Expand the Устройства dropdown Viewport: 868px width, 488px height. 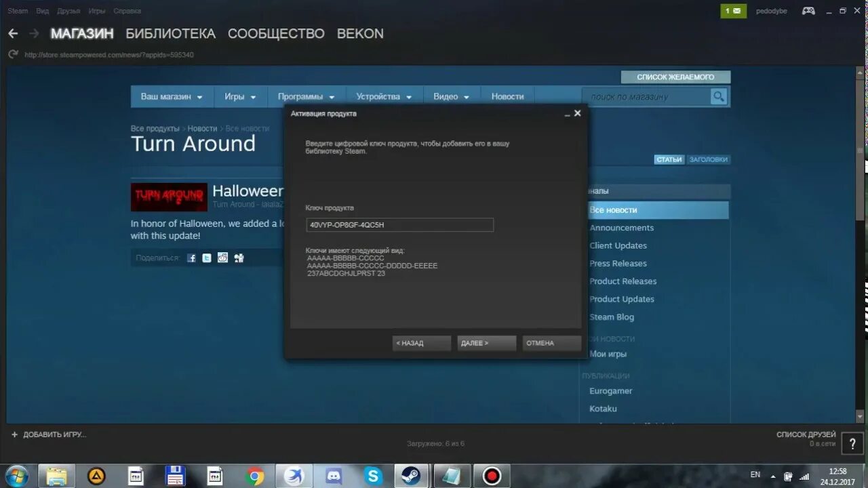point(384,97)
